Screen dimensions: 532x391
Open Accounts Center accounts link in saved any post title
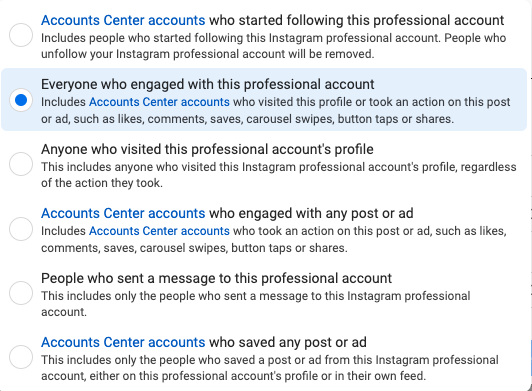123,342
